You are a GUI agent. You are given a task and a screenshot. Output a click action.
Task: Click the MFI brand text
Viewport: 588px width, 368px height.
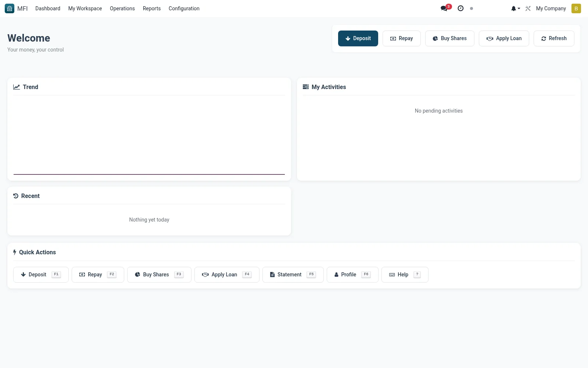(22, 8)
